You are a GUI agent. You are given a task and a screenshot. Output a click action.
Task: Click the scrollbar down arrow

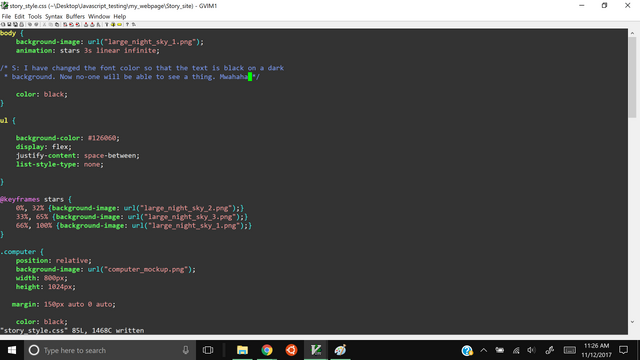632,322
